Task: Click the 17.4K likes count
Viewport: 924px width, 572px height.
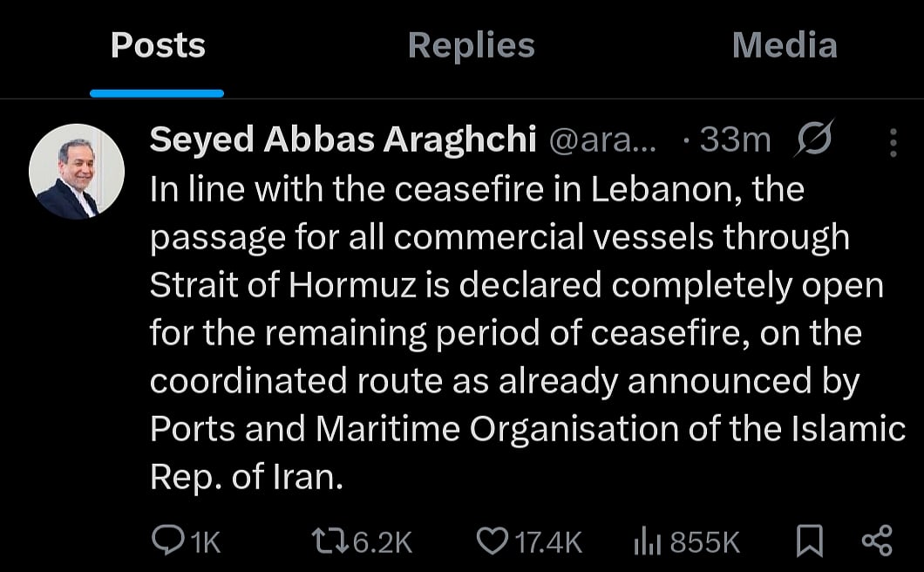Action: click(547, 543)
